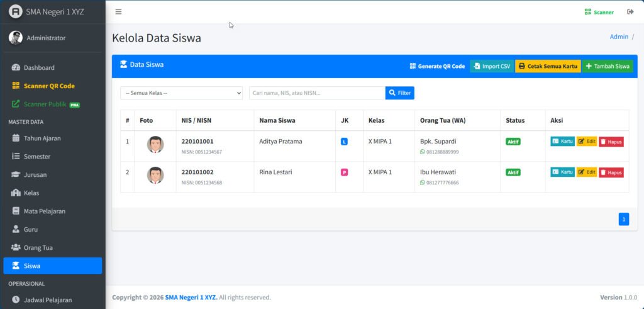Click Cetak Semua Kartu button

[548, 66]
